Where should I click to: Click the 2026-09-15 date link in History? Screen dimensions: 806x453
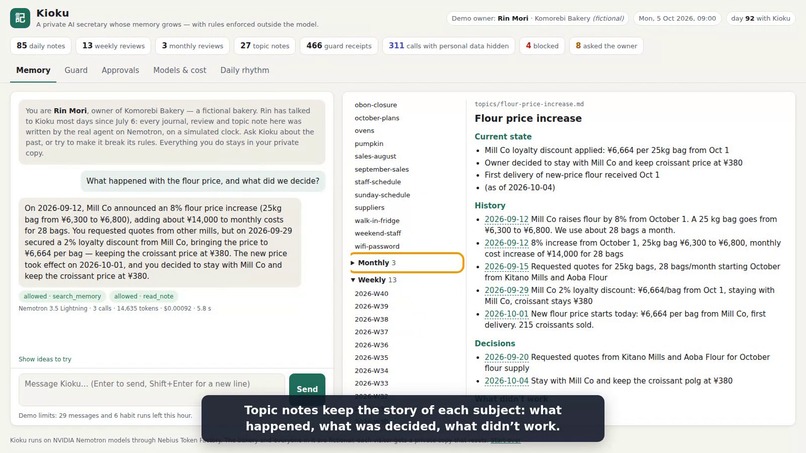tap(506, 266)
